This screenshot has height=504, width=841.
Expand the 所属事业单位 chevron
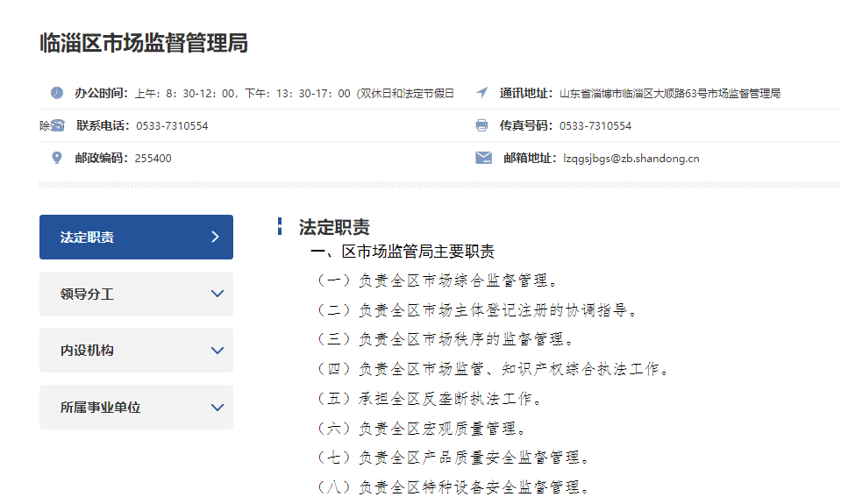217,408
